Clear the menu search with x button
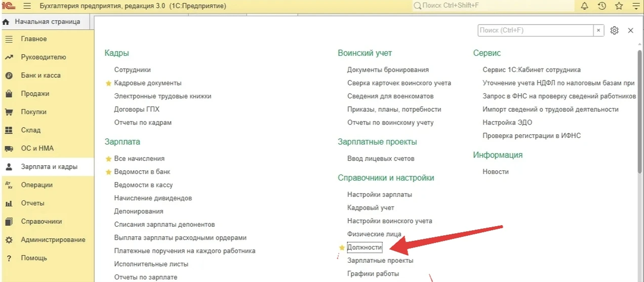644x282 pixels. click(x=598, y=31)
